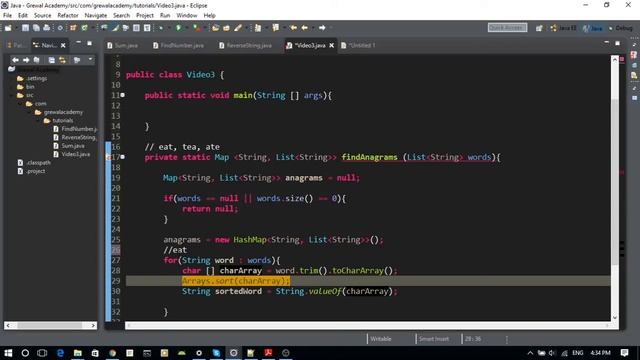Select .classpath file in Navigator
This screenshot has width=640, height=360.
(34, 162)
